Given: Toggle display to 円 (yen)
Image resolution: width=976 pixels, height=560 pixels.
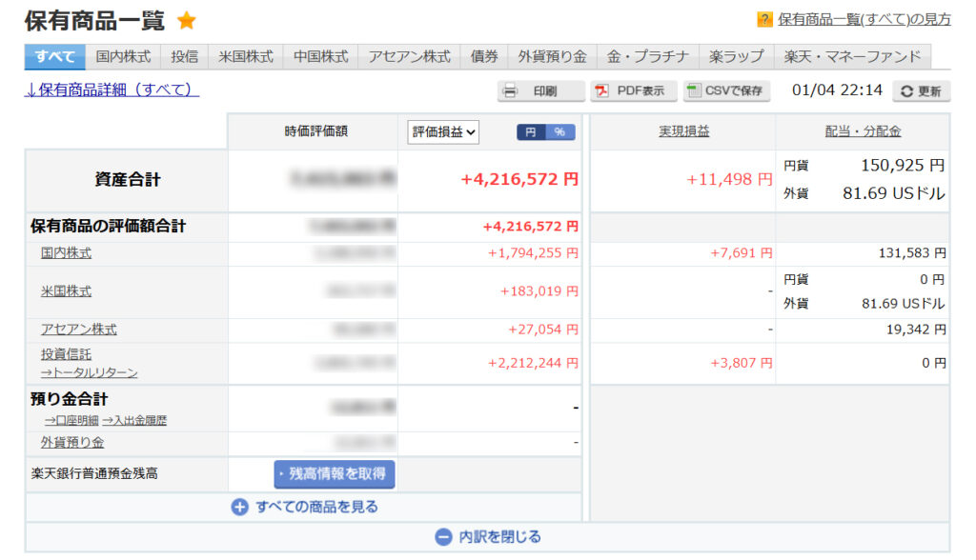Looking at the screenshot, I should [531, 132].
